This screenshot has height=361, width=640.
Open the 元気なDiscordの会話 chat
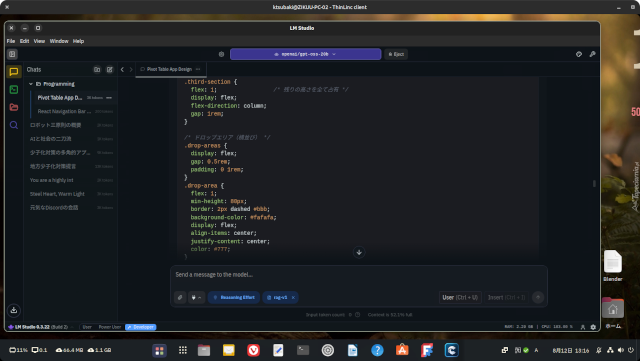[71, 207]
